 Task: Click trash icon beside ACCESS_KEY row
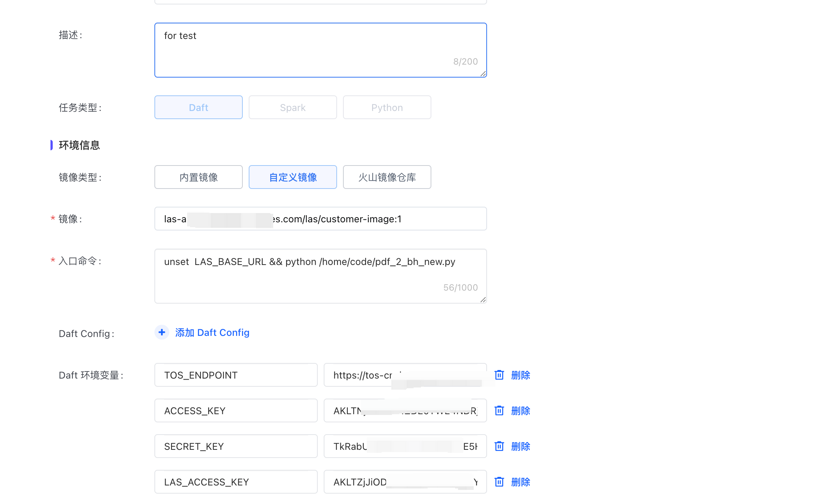click(499, 411)
